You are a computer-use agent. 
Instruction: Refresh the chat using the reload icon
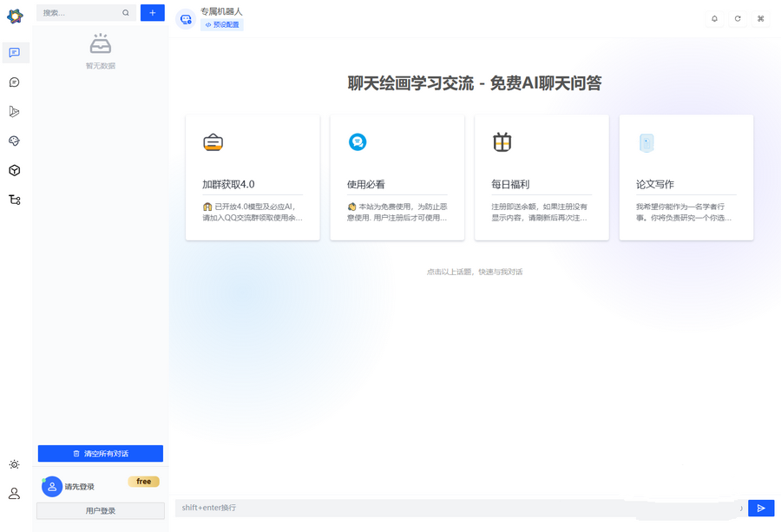[x=738, y=17]
